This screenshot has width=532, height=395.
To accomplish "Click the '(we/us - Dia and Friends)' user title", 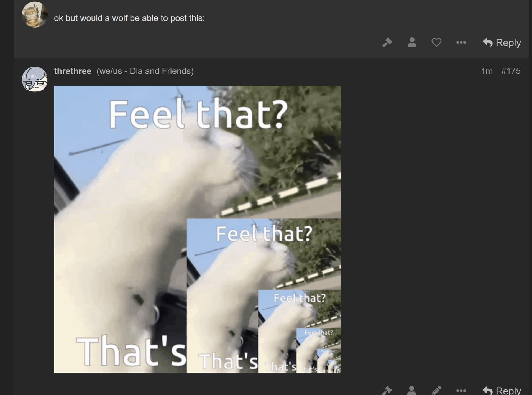I will pyautogui.click(x=145, y=71).
